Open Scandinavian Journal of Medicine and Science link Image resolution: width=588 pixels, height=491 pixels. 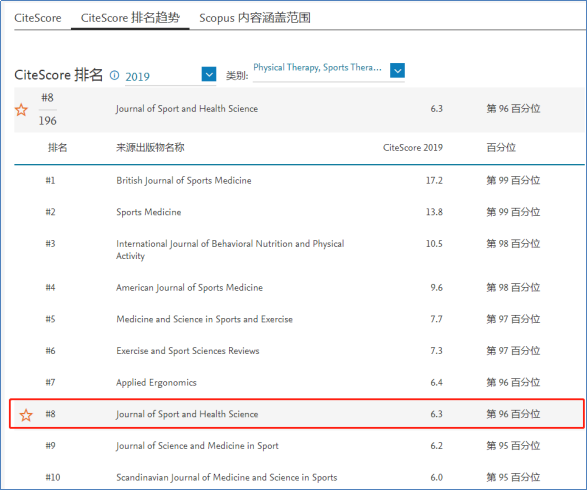226,477
